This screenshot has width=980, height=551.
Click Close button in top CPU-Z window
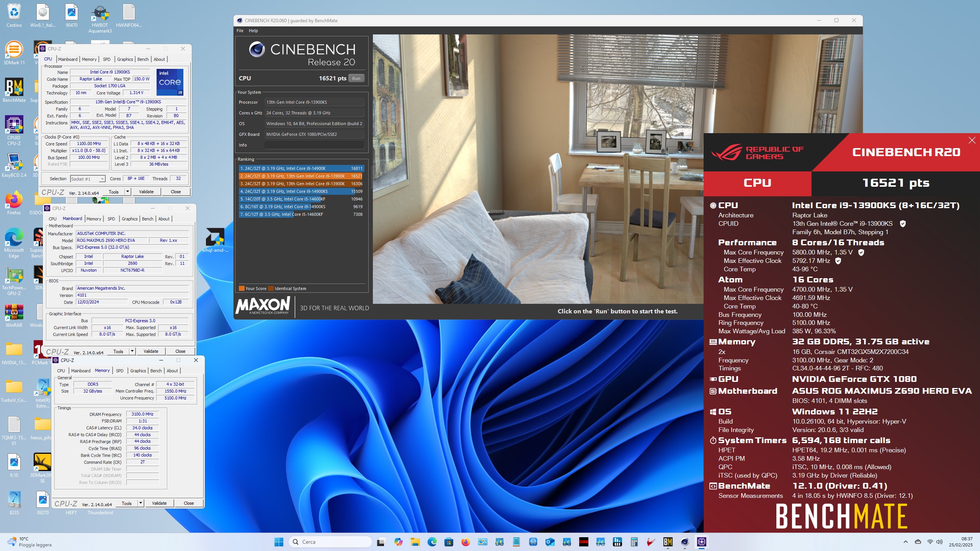176,192
